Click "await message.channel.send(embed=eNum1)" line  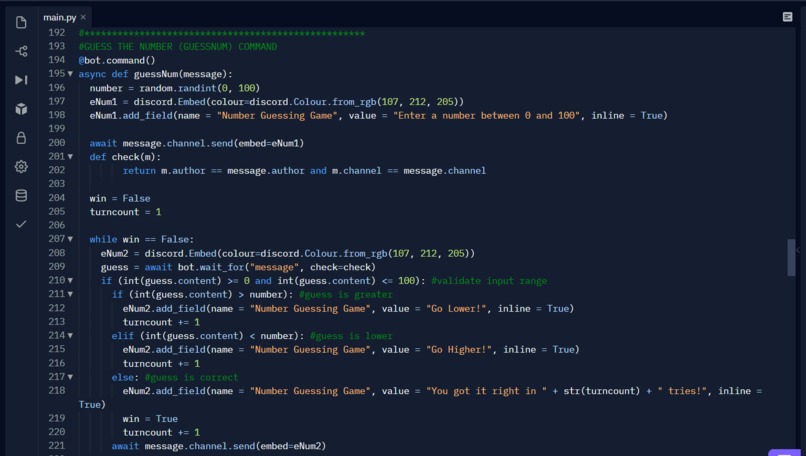coord(197,143)
